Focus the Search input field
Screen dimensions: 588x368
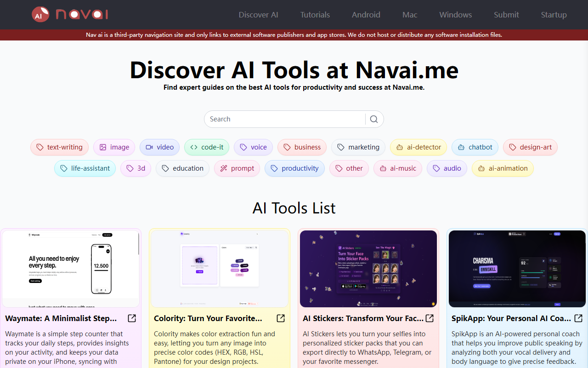(285, 119)
